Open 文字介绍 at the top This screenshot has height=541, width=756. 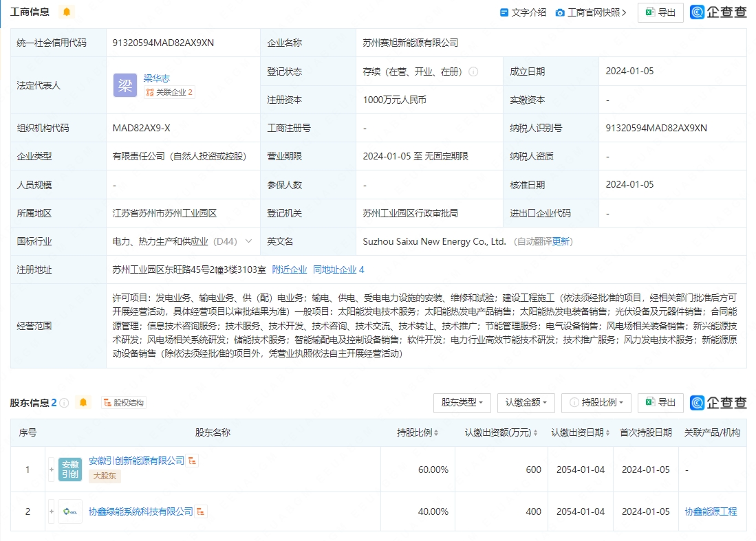coord(523,12)
